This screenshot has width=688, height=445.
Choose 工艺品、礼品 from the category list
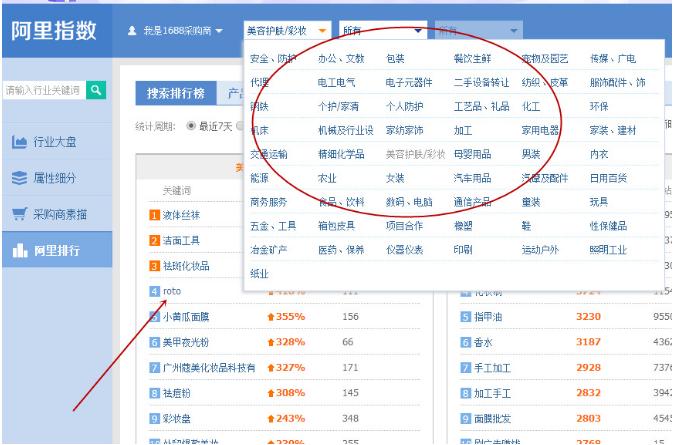click(x=481, y=107)
